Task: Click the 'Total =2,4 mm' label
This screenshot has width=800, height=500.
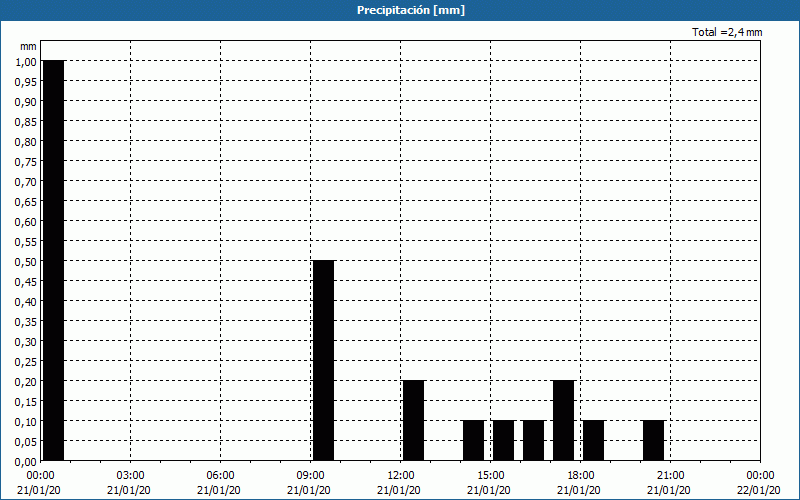Action: click(727, 32)
